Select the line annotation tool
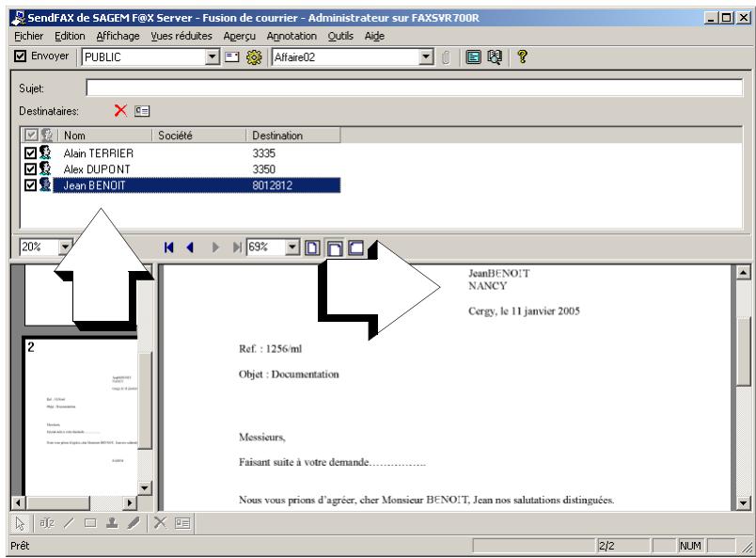The height and width of the screenshot is (558, 756). point(69,523)
